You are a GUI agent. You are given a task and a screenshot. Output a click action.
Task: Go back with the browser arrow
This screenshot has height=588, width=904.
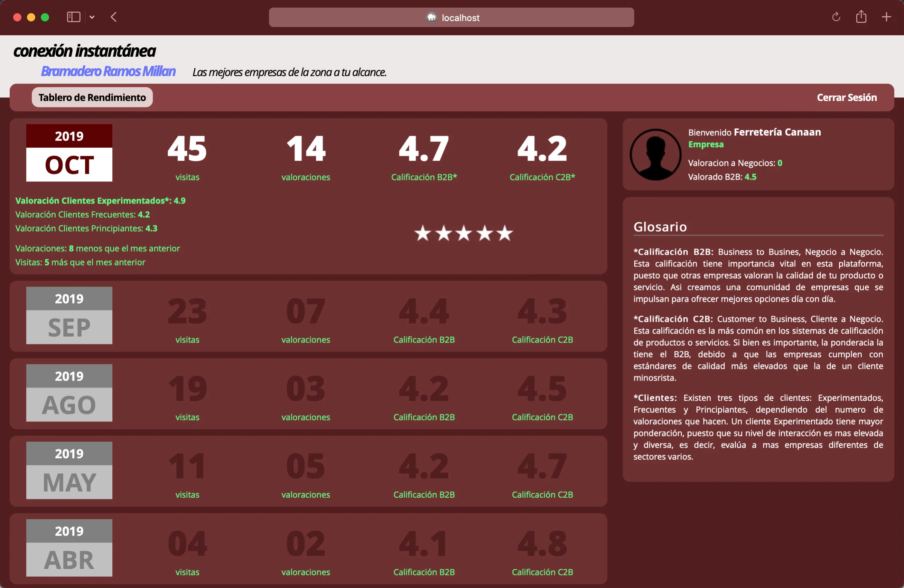(114, 17)
